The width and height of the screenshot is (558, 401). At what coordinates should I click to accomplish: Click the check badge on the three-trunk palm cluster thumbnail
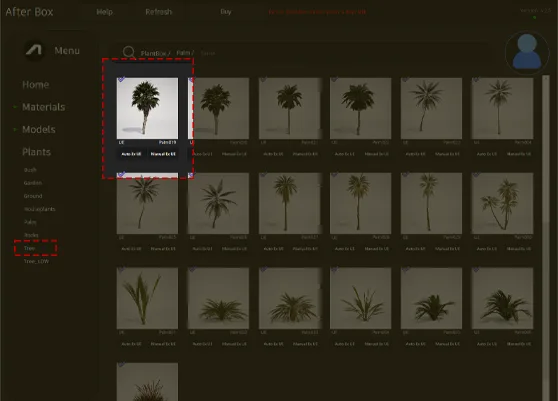click(x=476, y=174)
